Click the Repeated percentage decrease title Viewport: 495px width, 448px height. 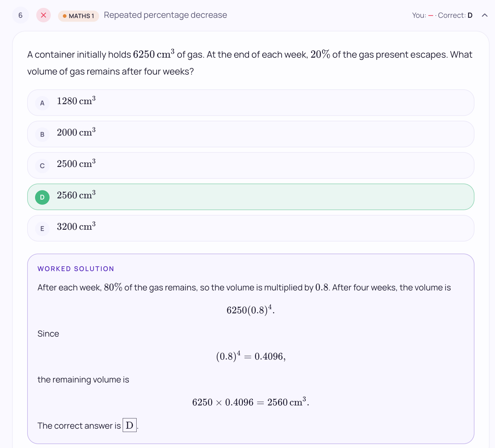[x=165, y=15]
